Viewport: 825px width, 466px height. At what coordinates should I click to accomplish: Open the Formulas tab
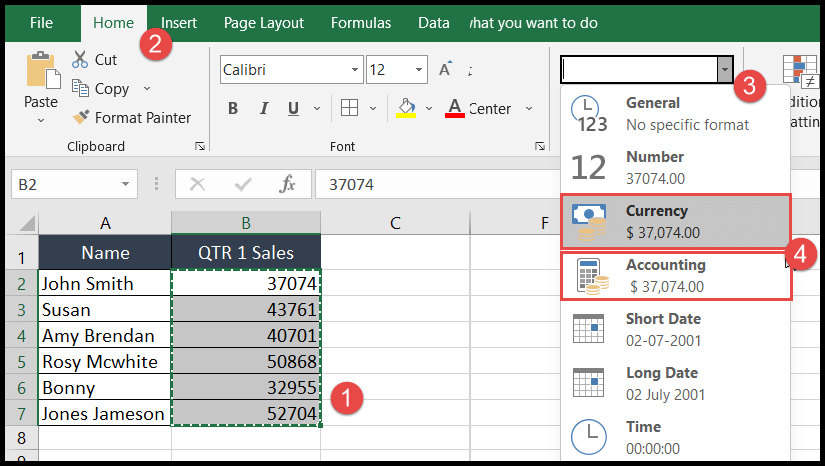click(361, 23)
